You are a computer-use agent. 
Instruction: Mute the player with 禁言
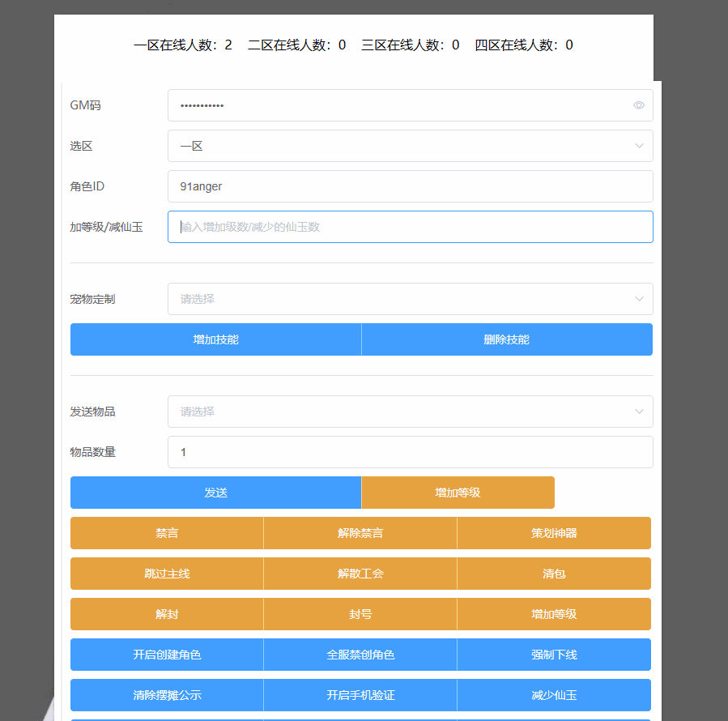click(167, 533)
